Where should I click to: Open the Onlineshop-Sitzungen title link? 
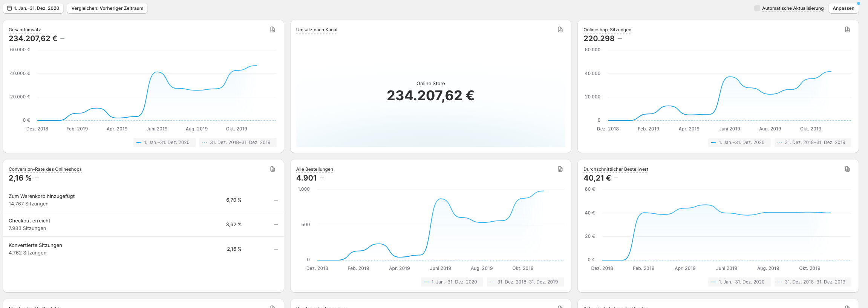[x=607, y=30]
